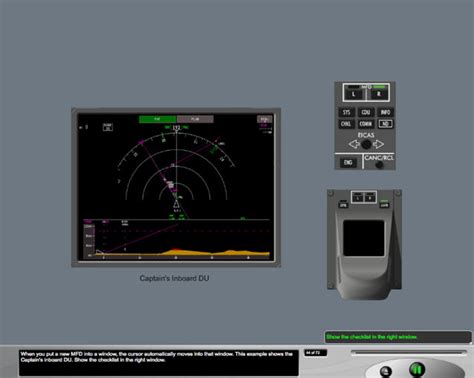Click the lesson progress bar

(x=408, y=352)
